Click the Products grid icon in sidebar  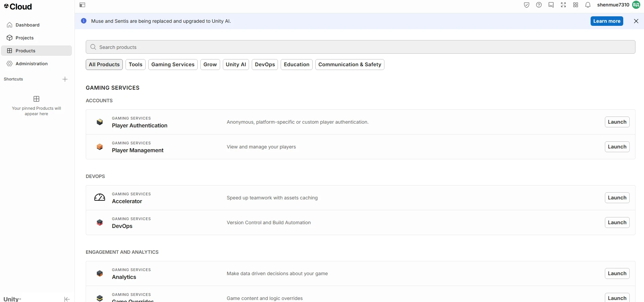(10, 51)
